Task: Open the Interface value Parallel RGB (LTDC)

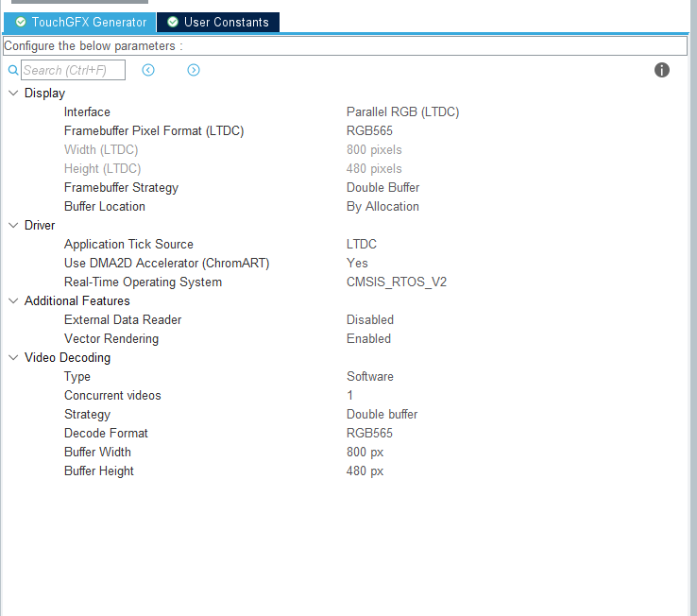Action: coord(402,112)
